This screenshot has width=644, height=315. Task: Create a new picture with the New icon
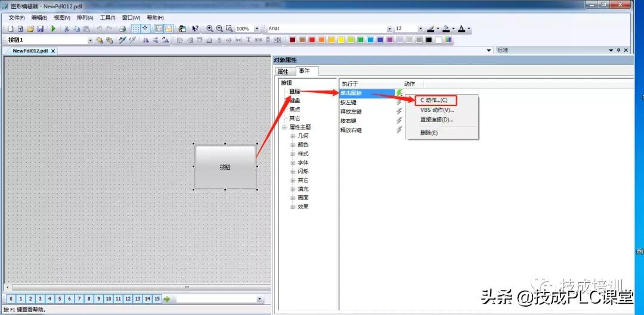click(11, 29)
